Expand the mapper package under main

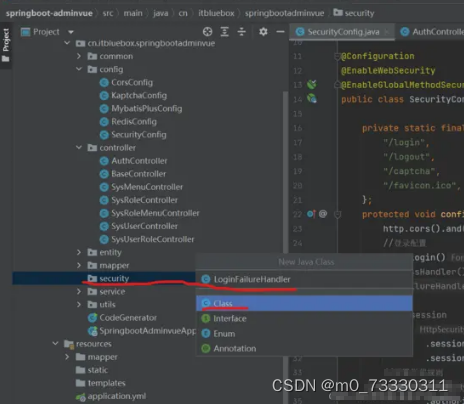click(79, 265)
